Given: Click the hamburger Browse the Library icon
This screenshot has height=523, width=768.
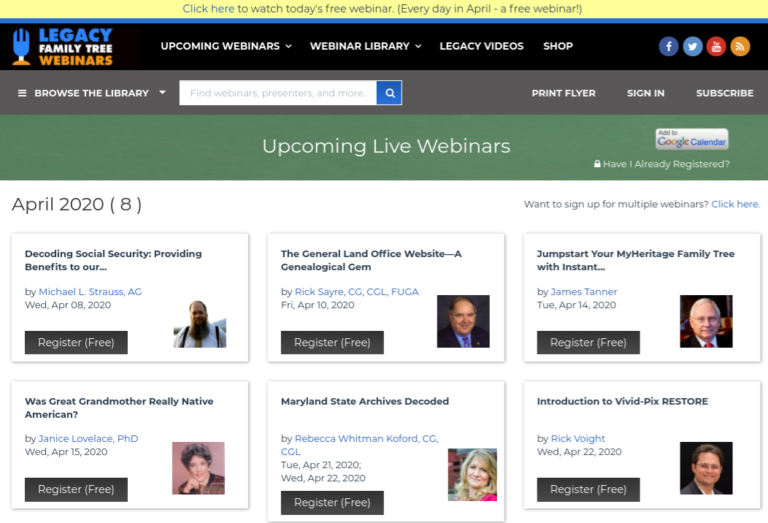Looking at the screenshot, I should tap(22, 93).
